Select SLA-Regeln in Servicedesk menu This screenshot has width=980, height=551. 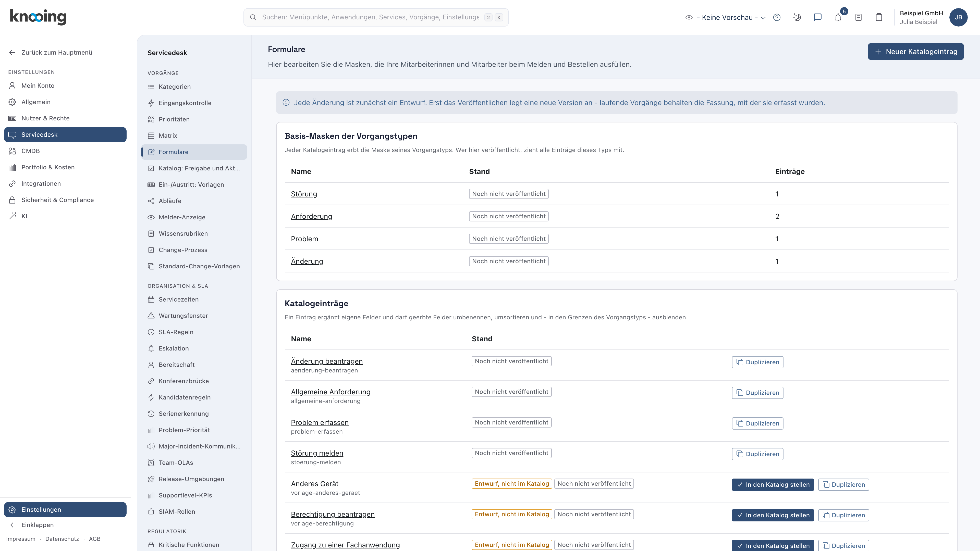[194, 332]
